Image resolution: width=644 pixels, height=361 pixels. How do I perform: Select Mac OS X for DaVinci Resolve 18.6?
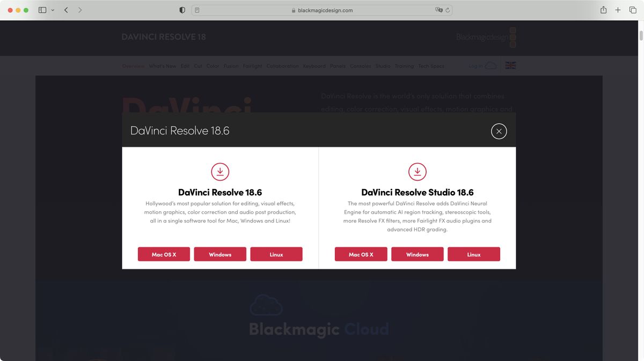(x=164, y=254)
